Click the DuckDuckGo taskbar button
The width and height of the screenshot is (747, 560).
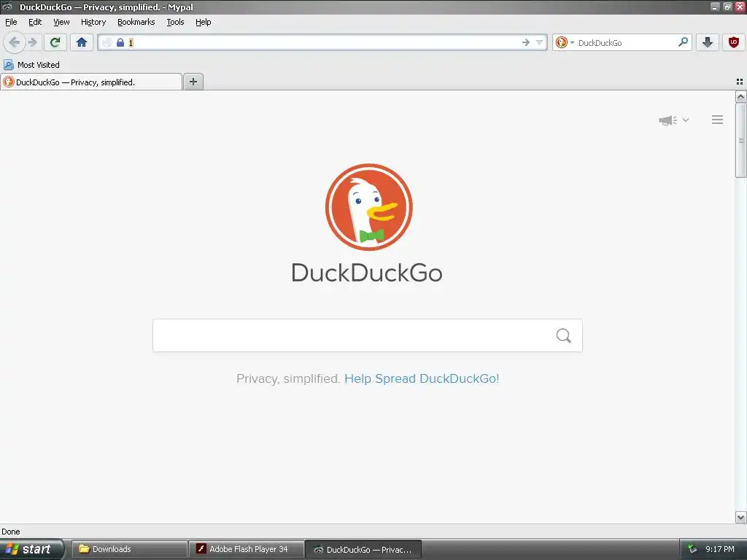coord(363,549)
